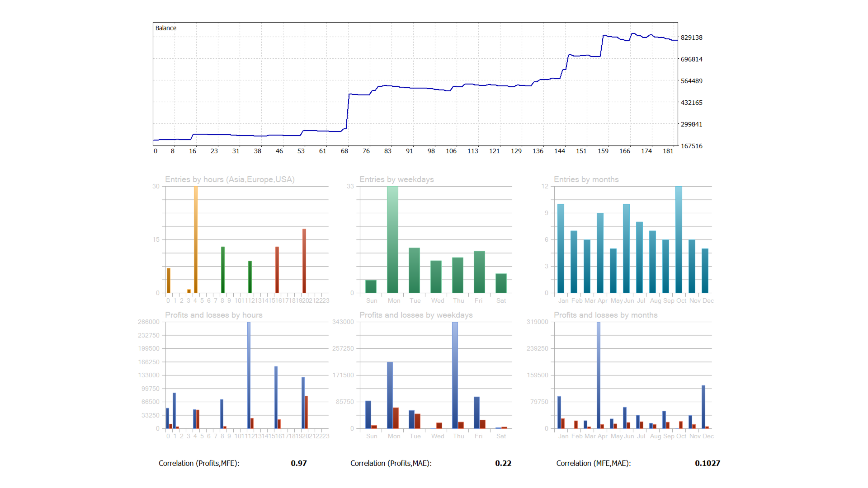Click the tallest orange bar in hours entries
The width and height of the screenshot is (868, 488).
pos(196,239)
